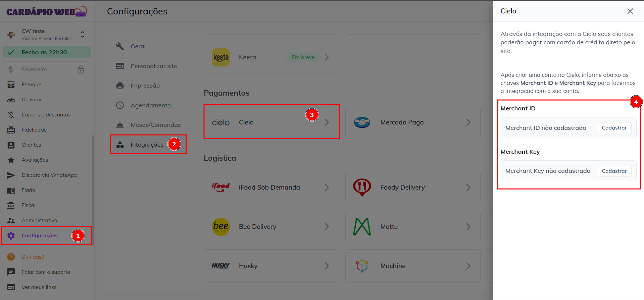Click Cadastrar button for Merchant ID

(614, 128)
